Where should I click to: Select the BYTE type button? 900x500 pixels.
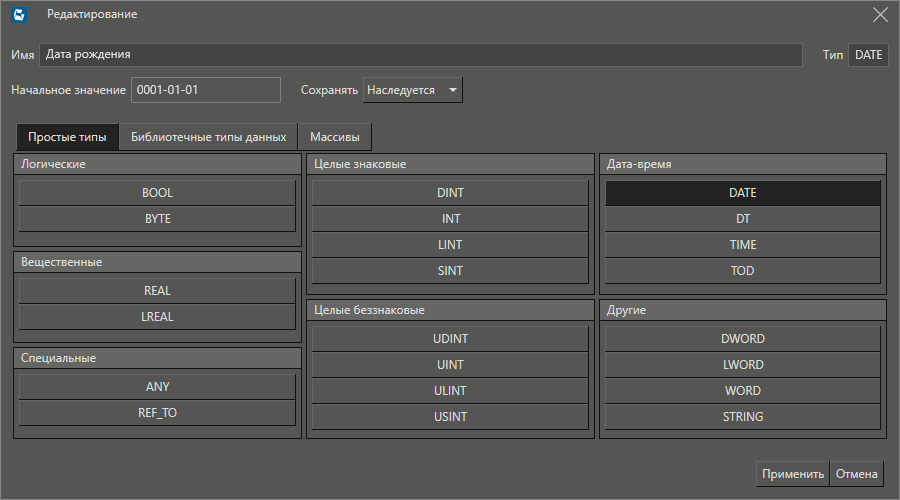click(157, 219)
